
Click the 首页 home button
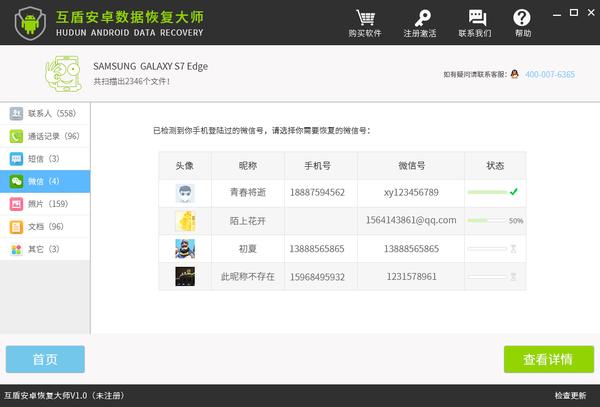(45, 359)
